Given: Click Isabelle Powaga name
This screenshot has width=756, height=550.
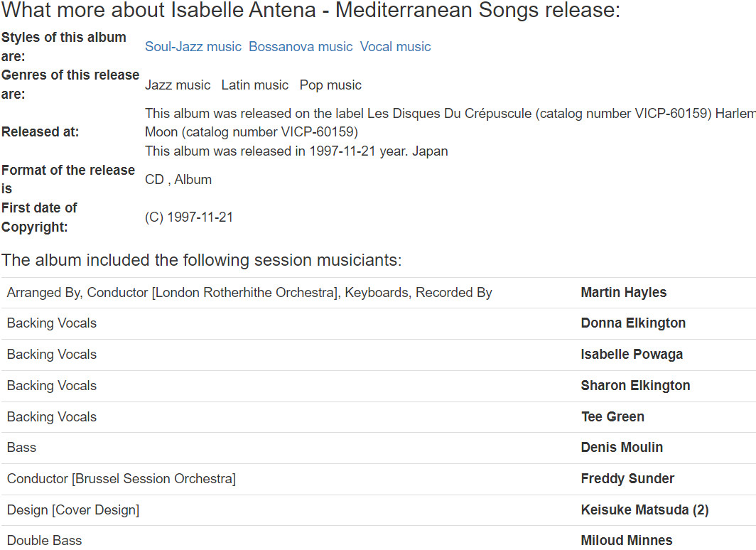Looking at the screenshot, I should click(x=632, y=355).
